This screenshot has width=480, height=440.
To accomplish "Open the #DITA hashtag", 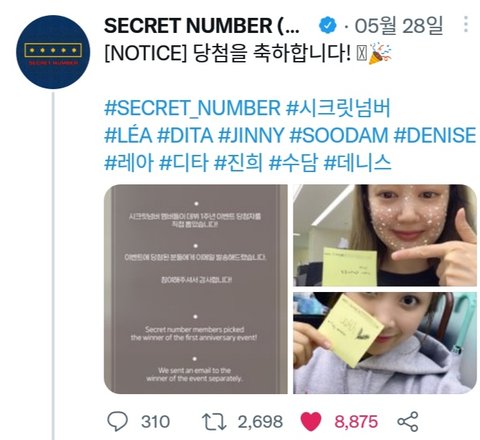I will pyautogui.click(x=185, y=135).
